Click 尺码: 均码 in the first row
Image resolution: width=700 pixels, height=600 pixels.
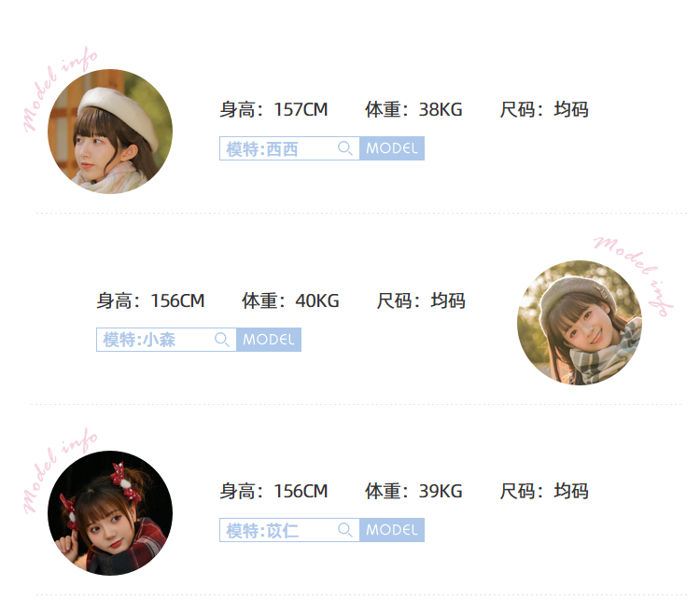click(x=544, y=109)
